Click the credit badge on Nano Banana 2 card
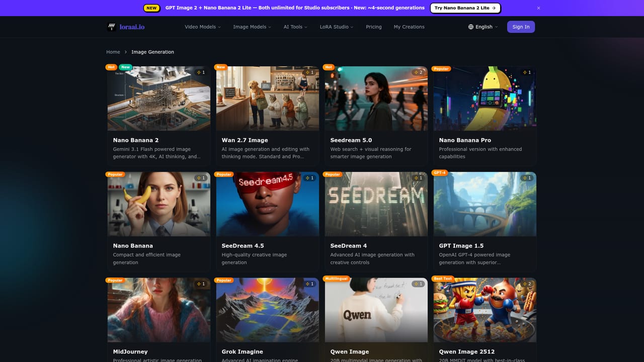644x362 pixels. (201, 72)
